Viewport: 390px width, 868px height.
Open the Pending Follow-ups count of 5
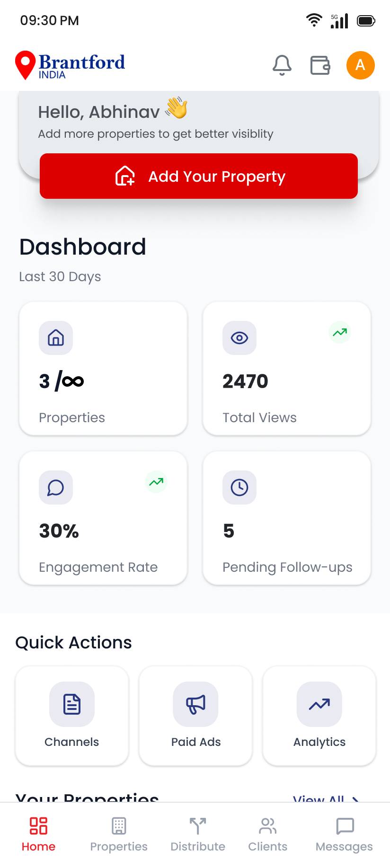coord(229,531)
